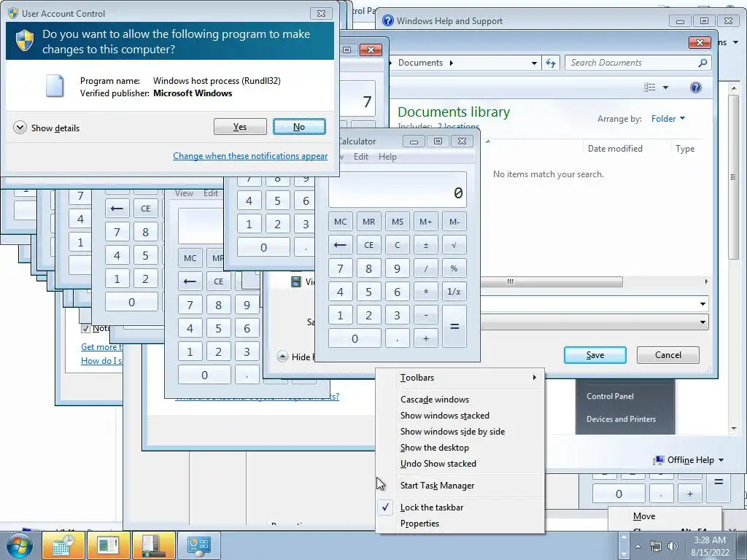Toggle the partially hidden Noti checkbox

86,328
